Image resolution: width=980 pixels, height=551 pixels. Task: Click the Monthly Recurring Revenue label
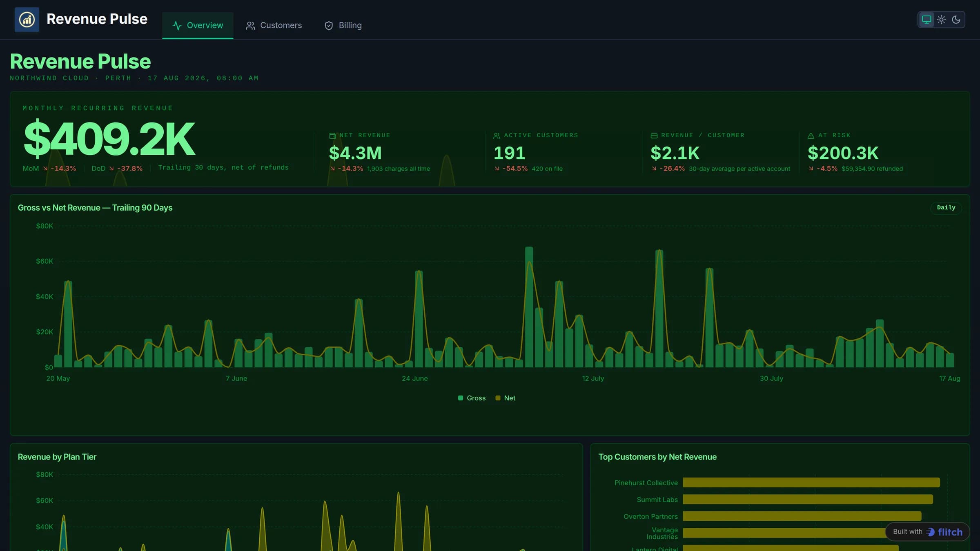click(98, 108)
